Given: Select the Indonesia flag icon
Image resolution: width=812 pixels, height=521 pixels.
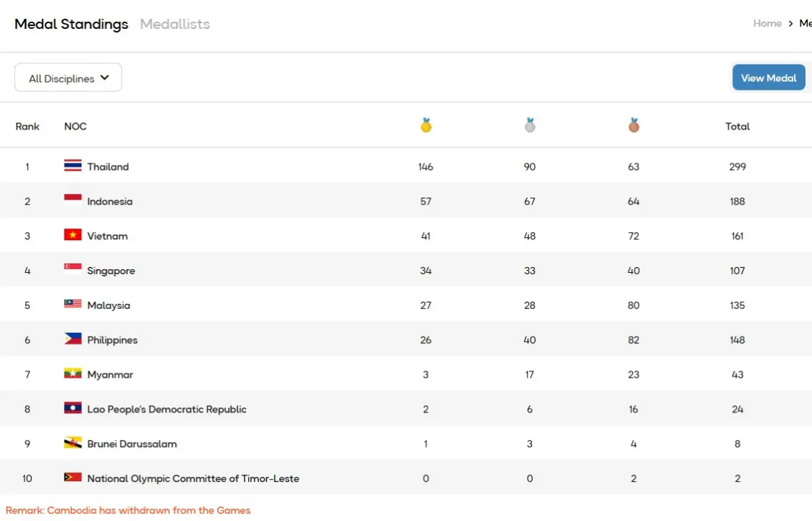Looking at the screenshot, I should [72, 200].
